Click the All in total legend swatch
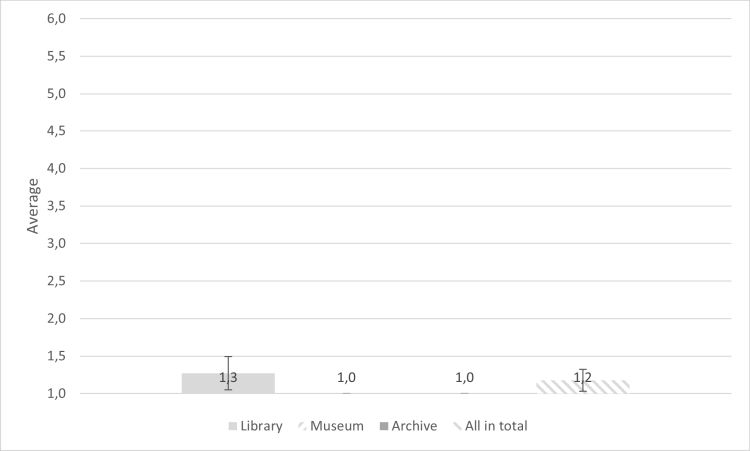The width and height of the screenshot is (750, 451). [457, 426]
